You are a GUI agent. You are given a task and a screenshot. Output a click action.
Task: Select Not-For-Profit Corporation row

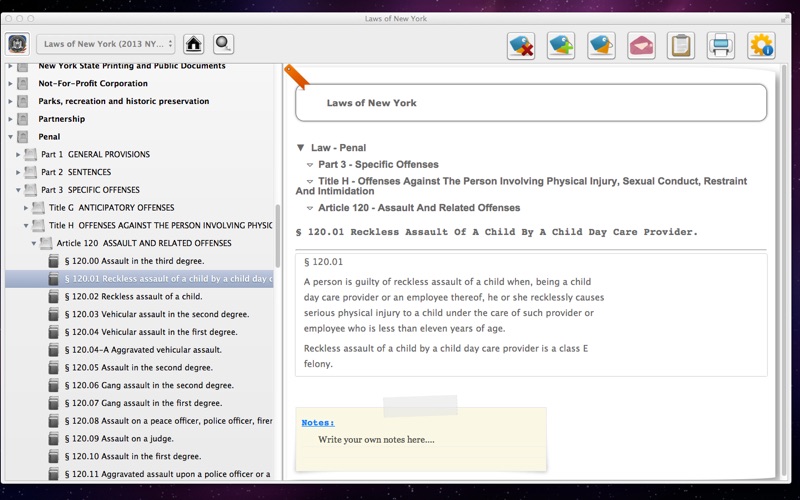coord(139,83)
